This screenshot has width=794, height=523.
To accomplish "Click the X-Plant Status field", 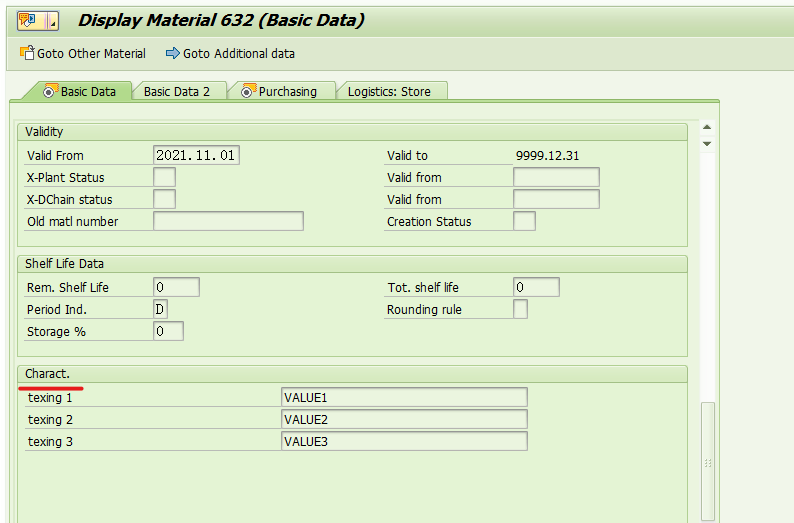I will coord(165,177).
